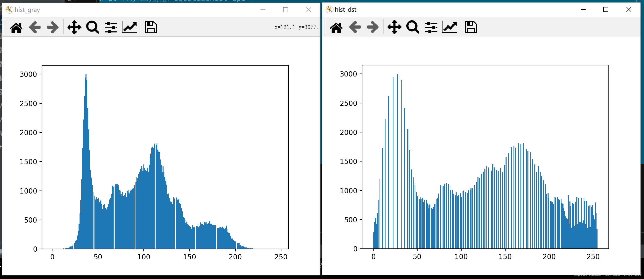Click Home icon in hist_gray window
Viewport: 644px width, 279px height.
tap(16, 27)
